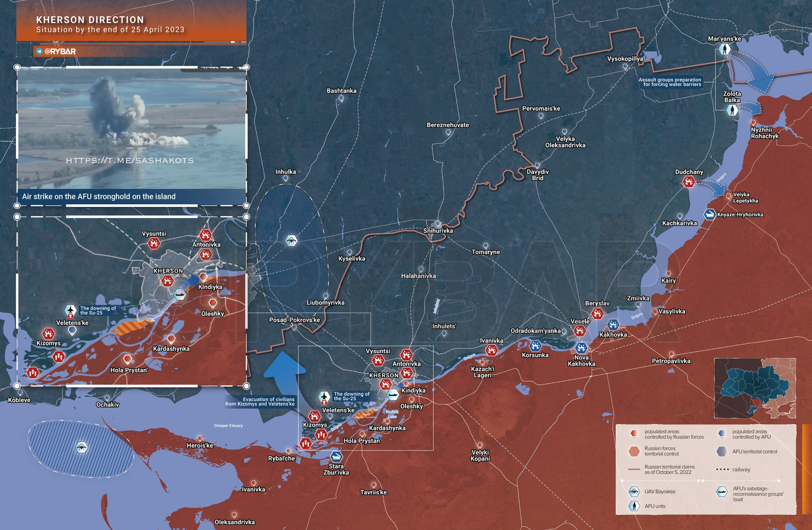
Task: Select the boat icon at Stara Zbur'ivka
Action: click(336, 457)
